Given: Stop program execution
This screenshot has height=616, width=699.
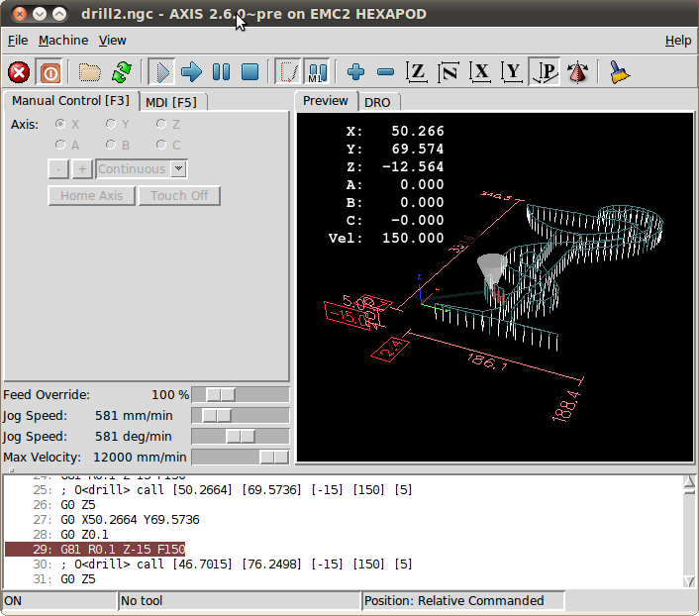Looking at the screenshot, I should pyautogui.click(x=250, y=72).
